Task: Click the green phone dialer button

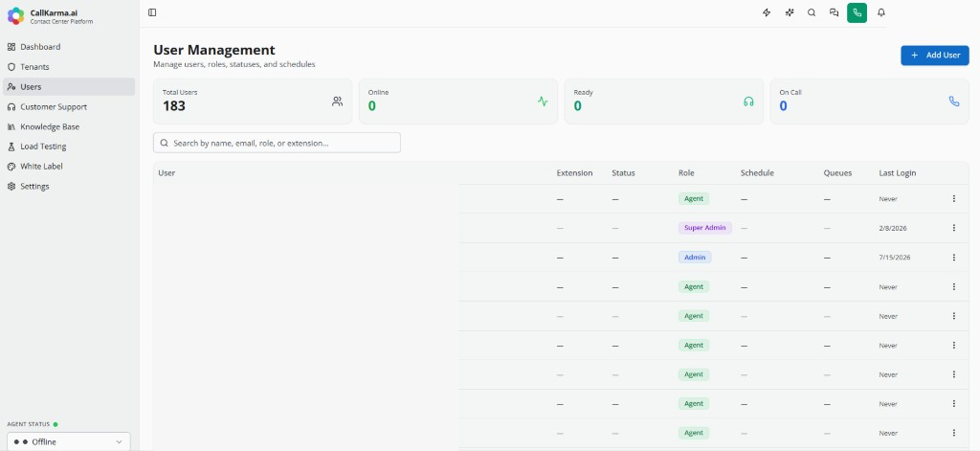Action: click(x=857, y=12)
